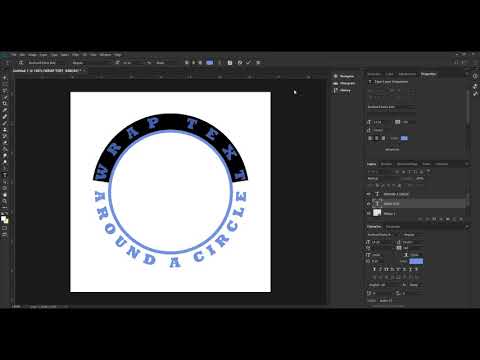Click the color swatch in Character panel
This screenshot has width=480, height=360.
click(x=416, y=261)
